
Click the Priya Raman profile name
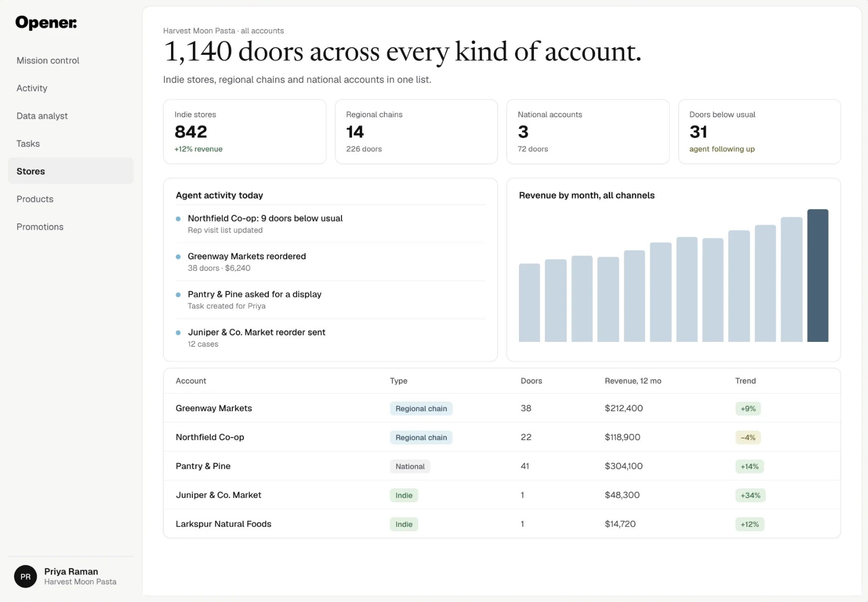(71, 572)
